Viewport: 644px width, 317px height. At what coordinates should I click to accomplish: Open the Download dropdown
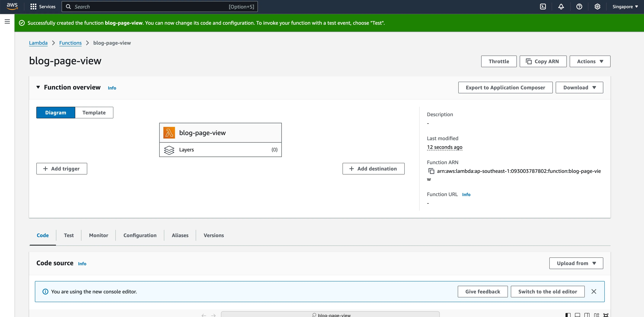point(579,88)
